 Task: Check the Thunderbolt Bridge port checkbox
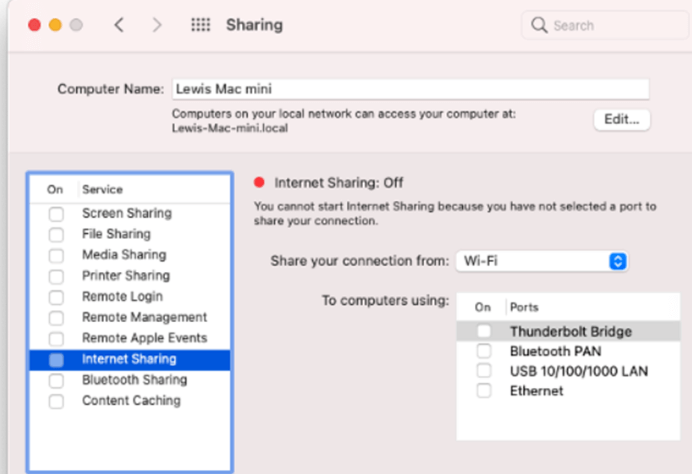(x=484, y=331)
